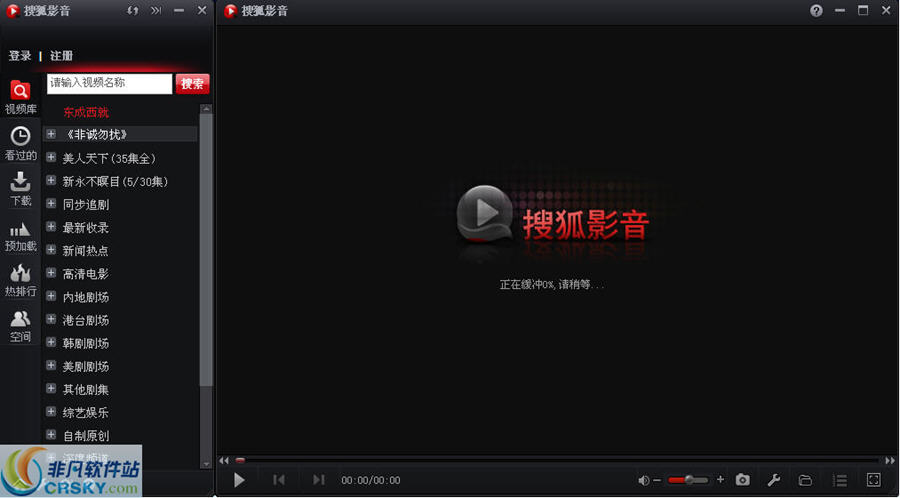This screenshot has height=498, width=900.
Task: Expand the 综艺娱乐 category
Action: 51,411
